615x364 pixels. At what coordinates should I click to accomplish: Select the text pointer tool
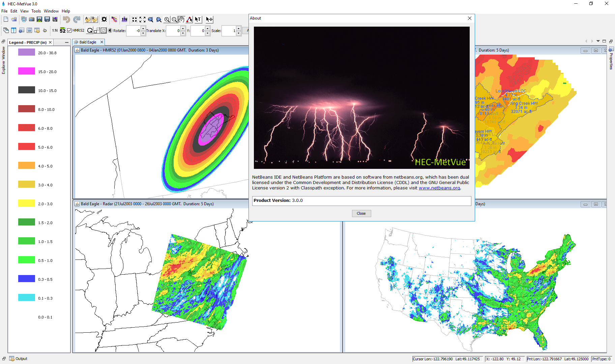coord(198,20)
